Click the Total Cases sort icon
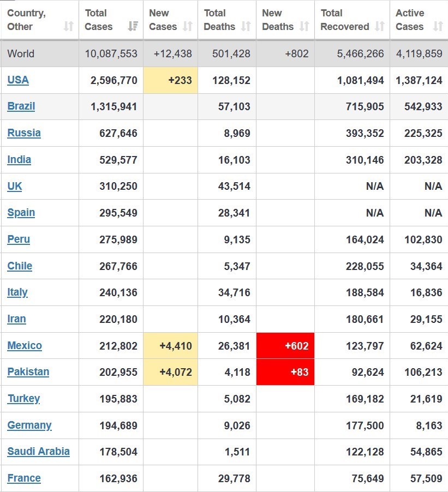The height and width of the screenshot is (492, 448). pyautogui.click(x=133, y=26)
